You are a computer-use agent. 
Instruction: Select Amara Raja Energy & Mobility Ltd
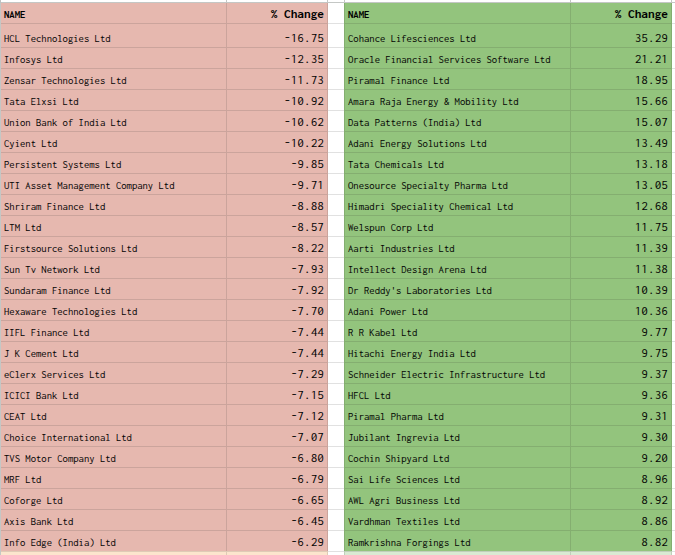(x=458, y=102)
